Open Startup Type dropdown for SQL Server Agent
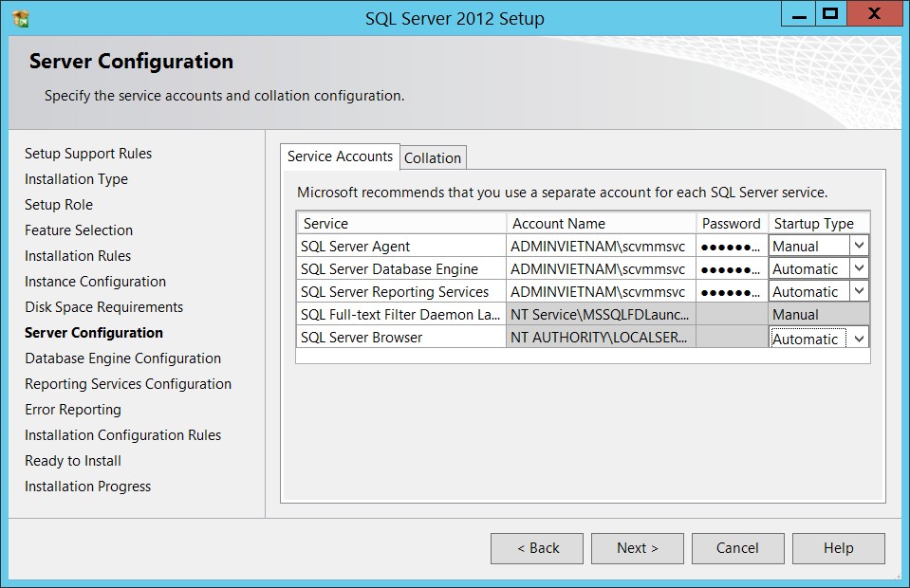This screenshot has height=588, width=910. 859,246
